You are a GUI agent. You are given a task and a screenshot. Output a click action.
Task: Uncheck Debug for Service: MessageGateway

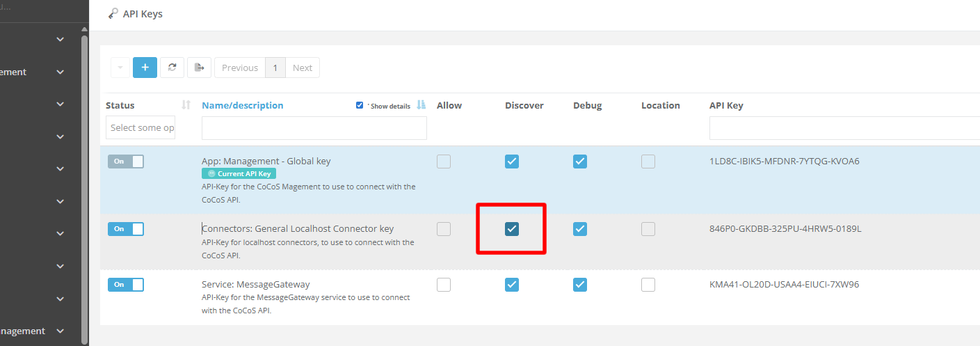pyautogui.click(x=580, y=285)
